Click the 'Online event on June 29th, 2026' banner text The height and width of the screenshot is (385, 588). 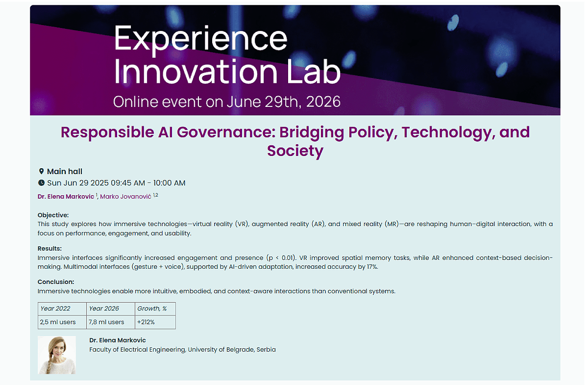coord(226,102)
